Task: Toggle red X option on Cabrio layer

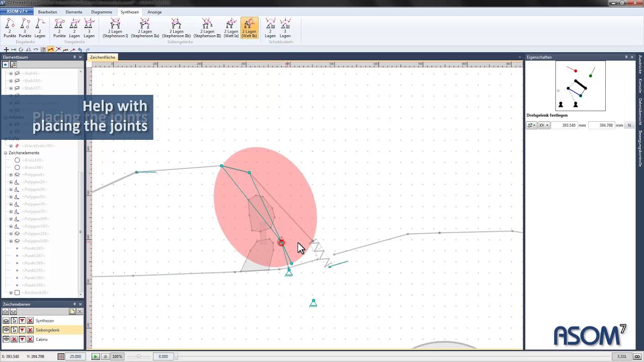Action: pos(30,339)
